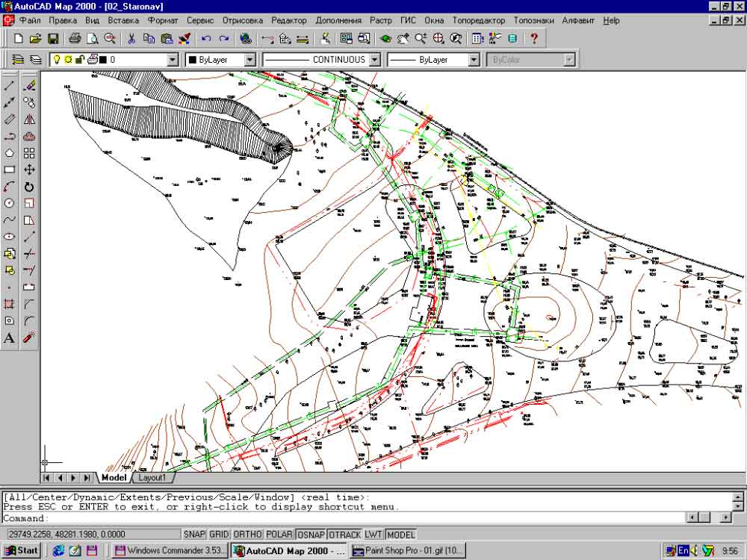The image size is (747, 560).
Task: Open the layer 0 dropdown list
Action: [x=173, y=60]
